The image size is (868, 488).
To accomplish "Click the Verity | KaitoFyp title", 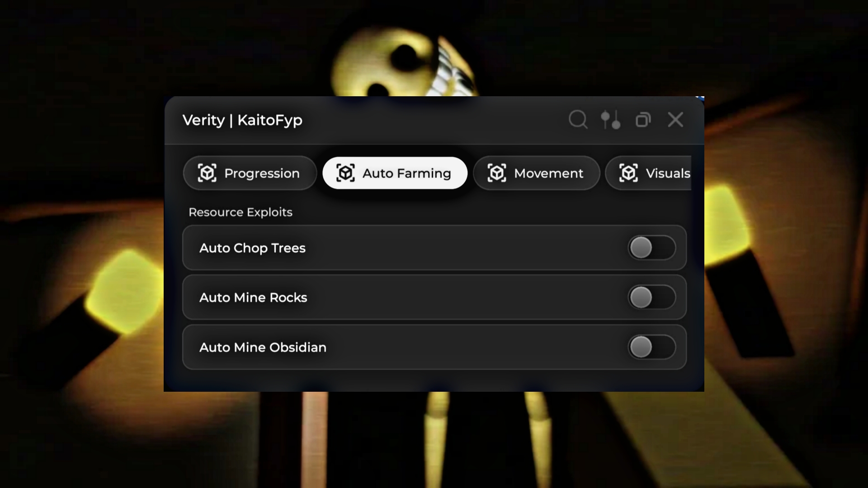I will click(242, 120).
